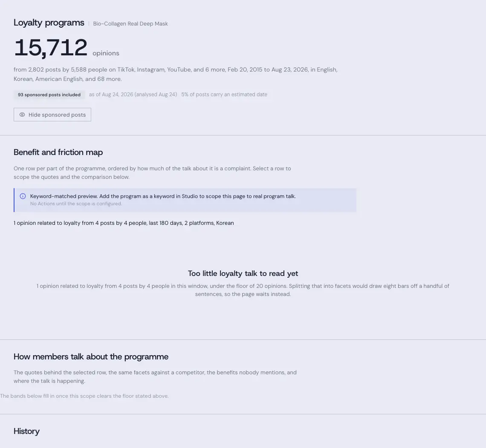486x448 pixels.
Task: Click the Keyword-matched preview banner text
Action: pyautogui.click(x=163, y=196)
